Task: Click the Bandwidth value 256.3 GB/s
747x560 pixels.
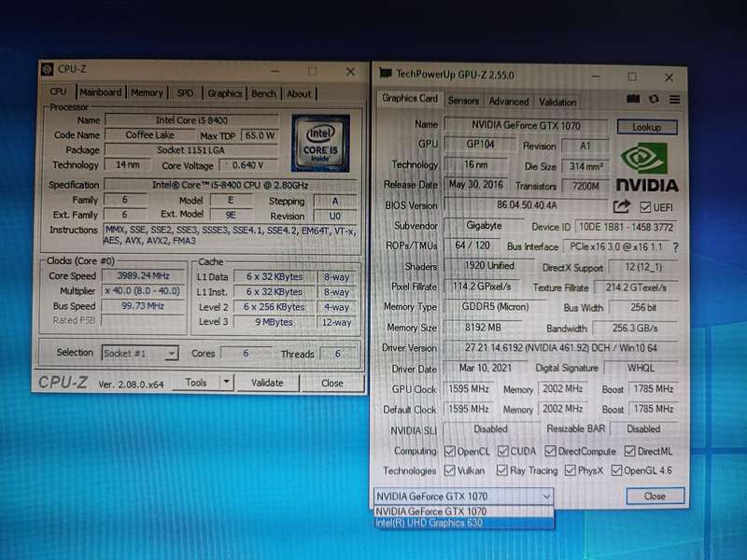Action: pyautogui.click(x=635, y=329)
